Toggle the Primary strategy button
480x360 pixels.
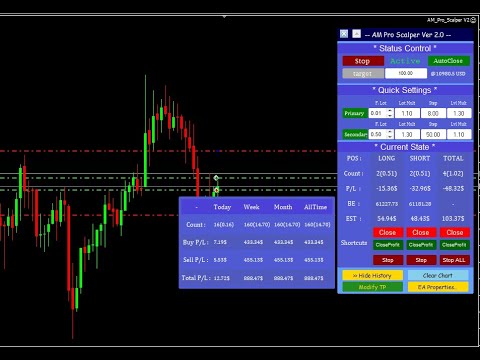[x=355, y=113]
